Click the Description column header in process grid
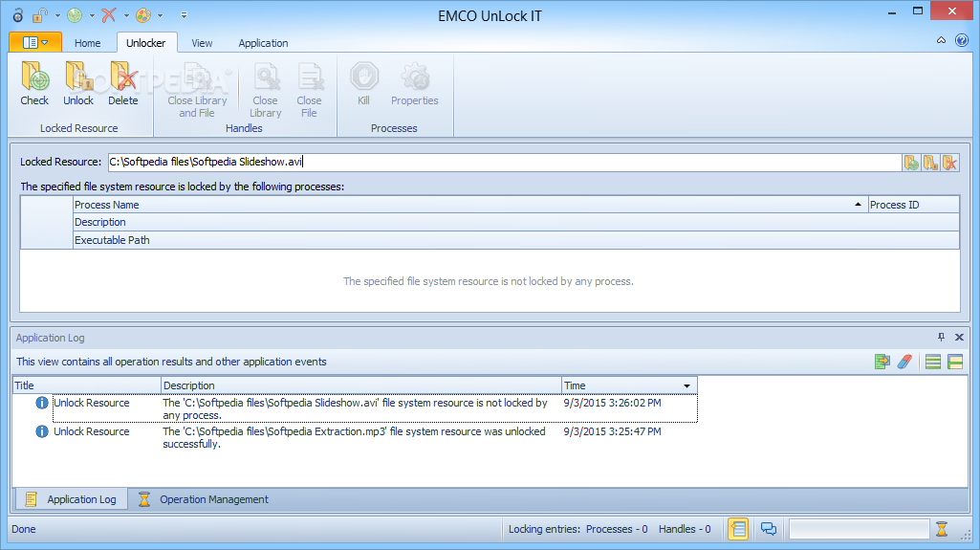The image size is (980, 550). 516,222
